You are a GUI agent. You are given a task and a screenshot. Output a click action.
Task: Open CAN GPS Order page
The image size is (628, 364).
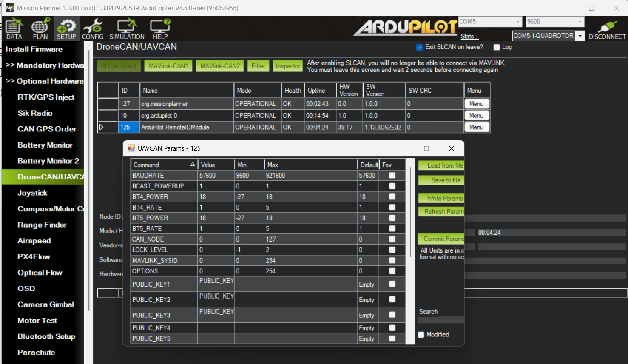pos(47,129)
